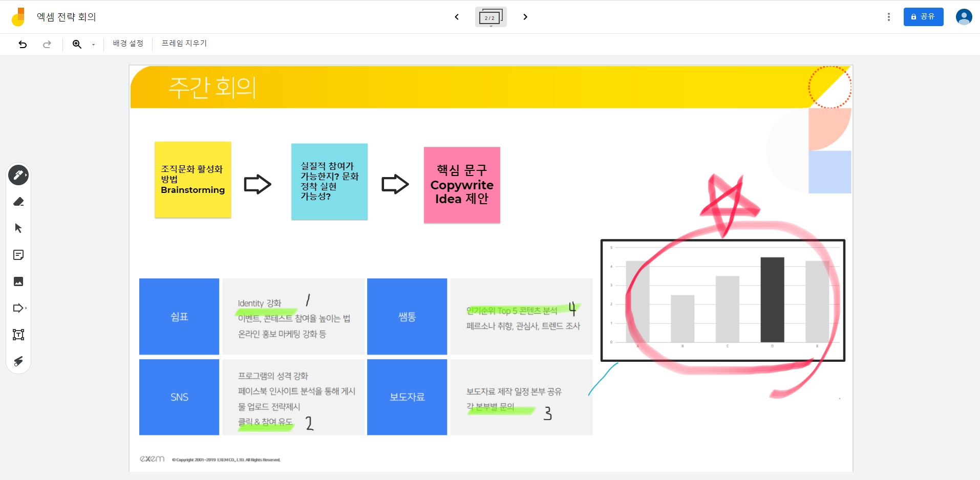This screenshot has width=980, height=480.
Task: Select the Pen tool
Action: pos(18,174)
